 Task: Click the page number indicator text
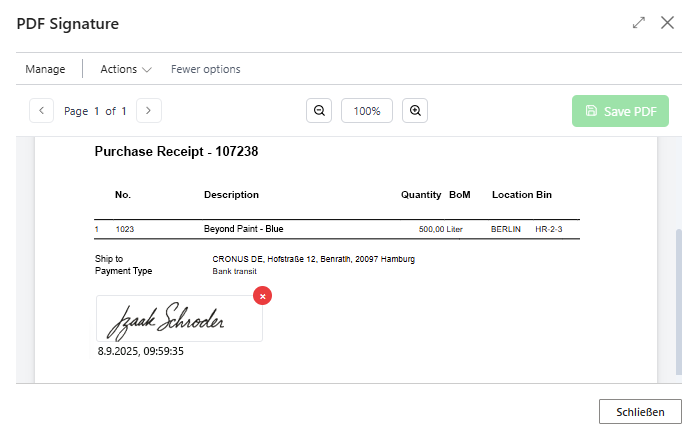point(95,111)
